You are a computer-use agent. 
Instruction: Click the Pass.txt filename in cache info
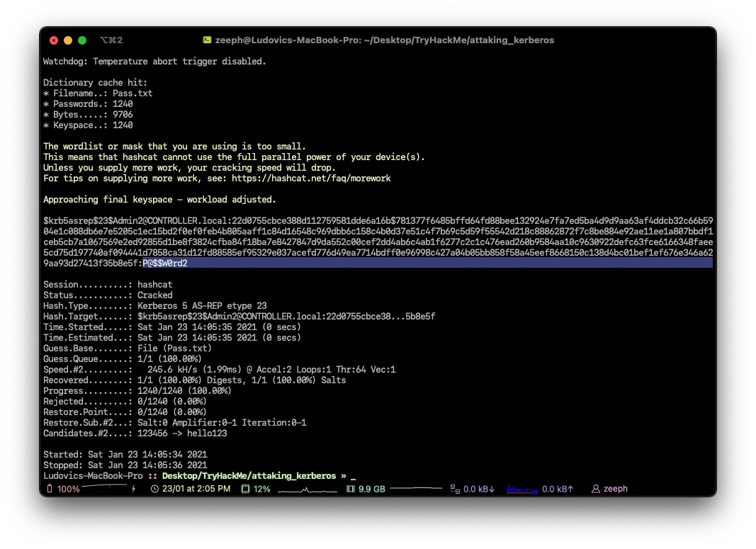[132, 94]
